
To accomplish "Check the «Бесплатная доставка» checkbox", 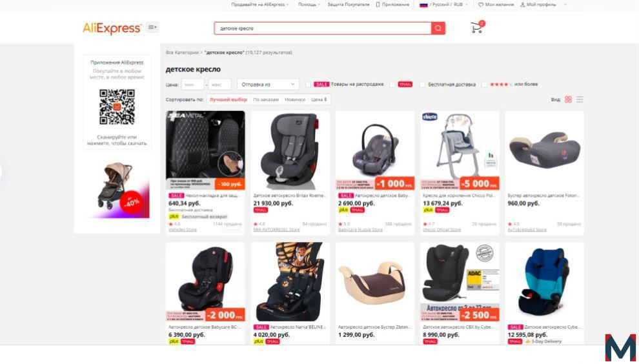I will point(422,85).
